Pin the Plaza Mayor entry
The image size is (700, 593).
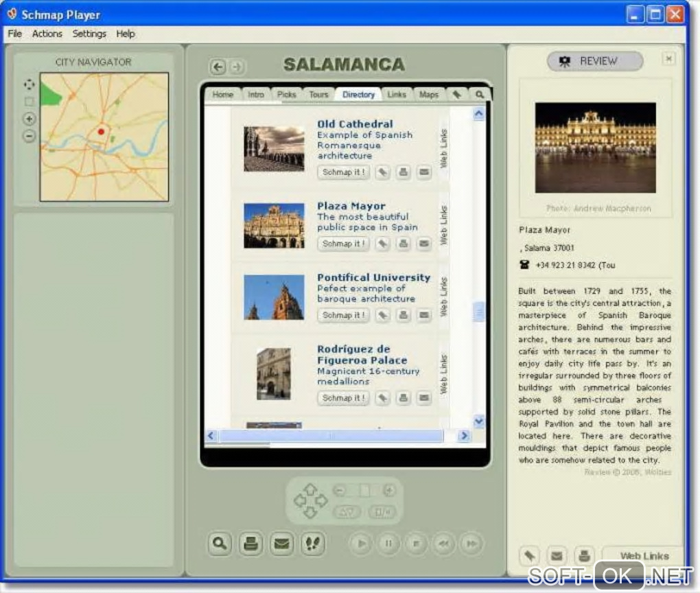pyautogui.click(x=382, y=244)
